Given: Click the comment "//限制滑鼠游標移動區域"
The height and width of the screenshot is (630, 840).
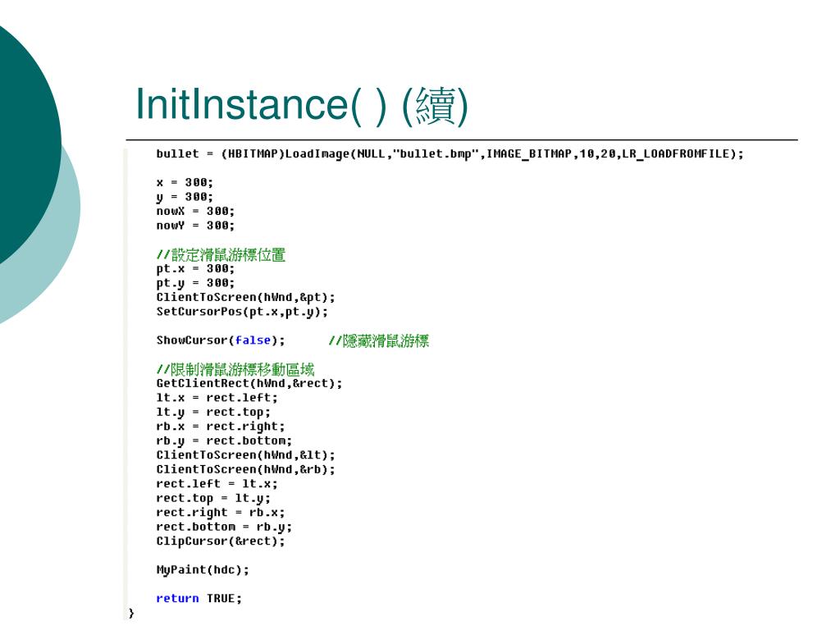Looking at the screenshot, I should 235,369.
